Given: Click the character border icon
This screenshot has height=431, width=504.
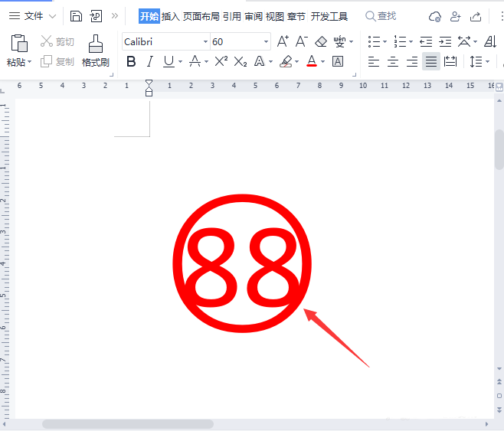Looking at the screenshot, I should click(x=338, y=61).
